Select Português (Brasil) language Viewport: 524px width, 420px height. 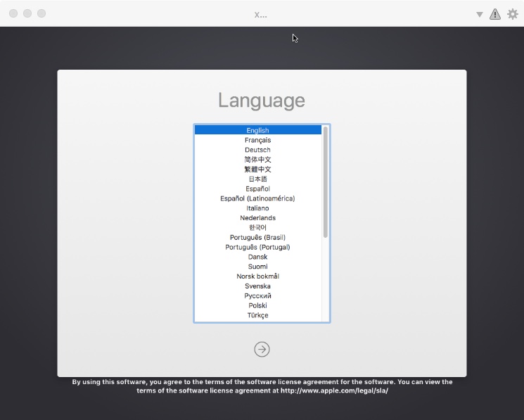[257, 237]
